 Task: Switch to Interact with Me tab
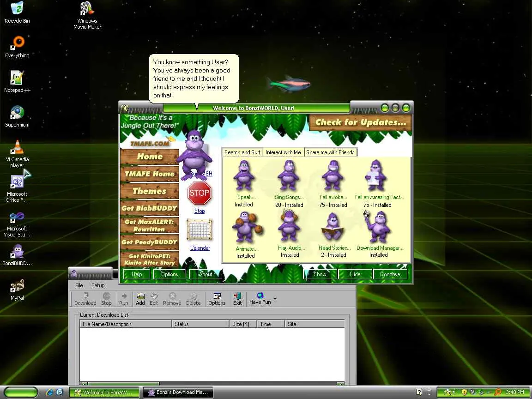click(x=283, y=152)
